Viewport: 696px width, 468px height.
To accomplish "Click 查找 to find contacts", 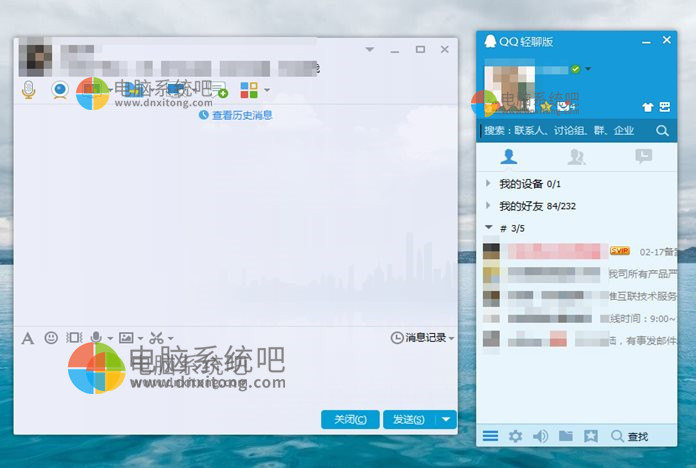I will (x=629, y=436).
